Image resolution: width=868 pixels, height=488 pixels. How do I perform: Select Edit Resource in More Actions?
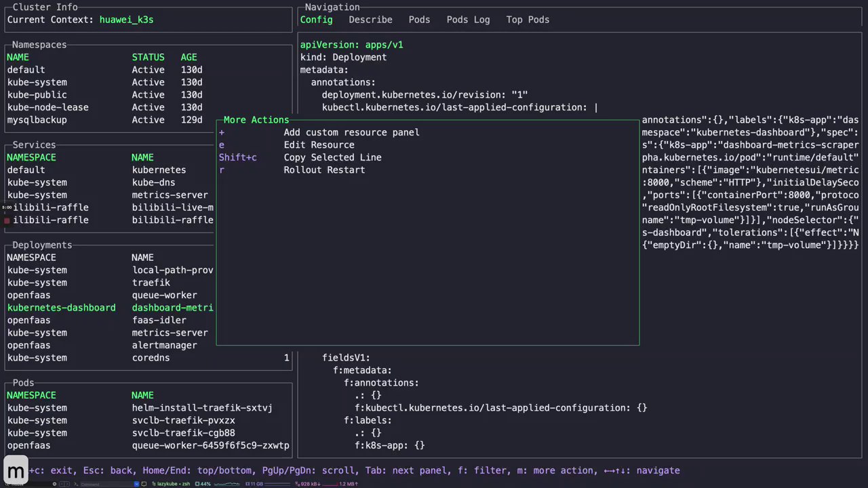[x=319, y=145]
